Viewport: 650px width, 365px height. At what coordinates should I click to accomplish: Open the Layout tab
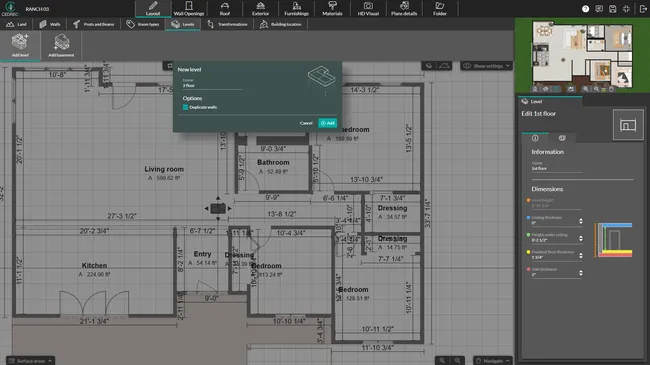point(153,9)
